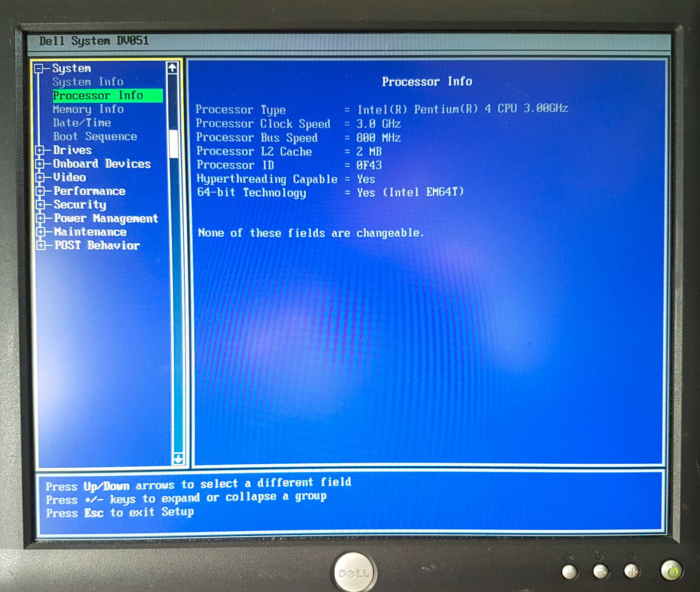700x592 pixels.
Task: Click the Dell System DV051 title text
Action: tap(94, 41)
